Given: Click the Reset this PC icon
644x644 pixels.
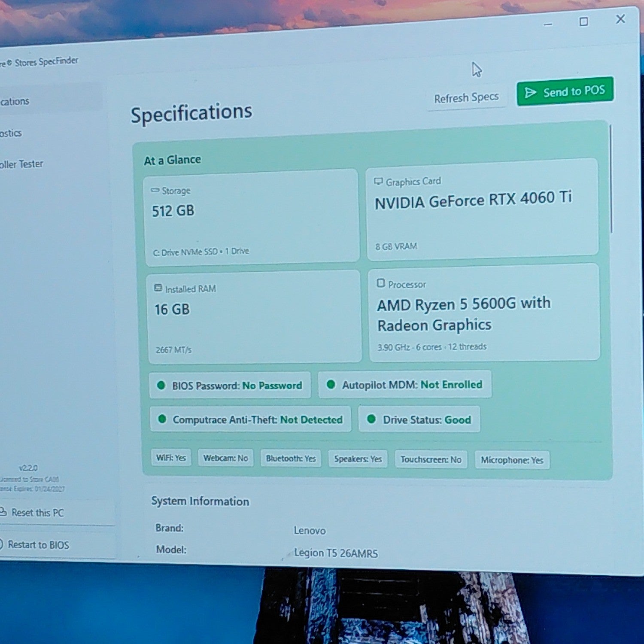Looking at the screenshot, I should pyautogui.click(x=3, y=512).
